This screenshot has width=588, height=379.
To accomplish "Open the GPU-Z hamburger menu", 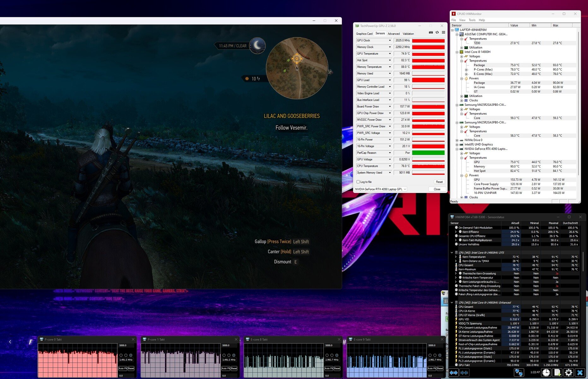I will pos(443,33).
